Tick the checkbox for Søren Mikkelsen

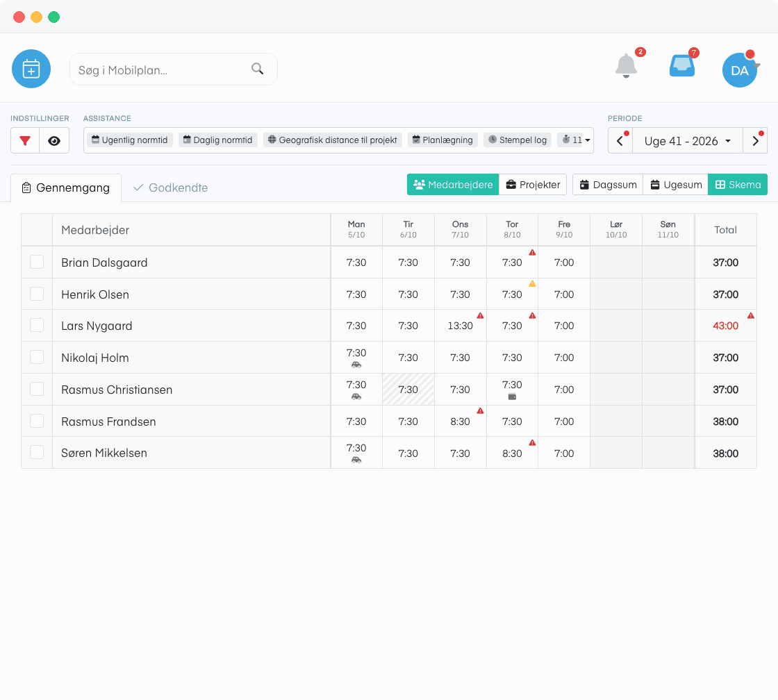point(37,453)
